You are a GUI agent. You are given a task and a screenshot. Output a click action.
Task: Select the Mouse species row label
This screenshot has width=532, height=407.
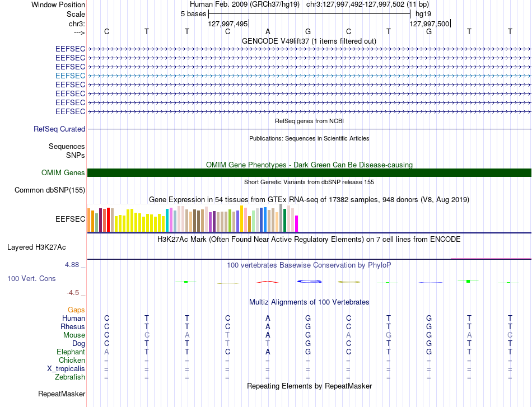click(x=74, y=335)
